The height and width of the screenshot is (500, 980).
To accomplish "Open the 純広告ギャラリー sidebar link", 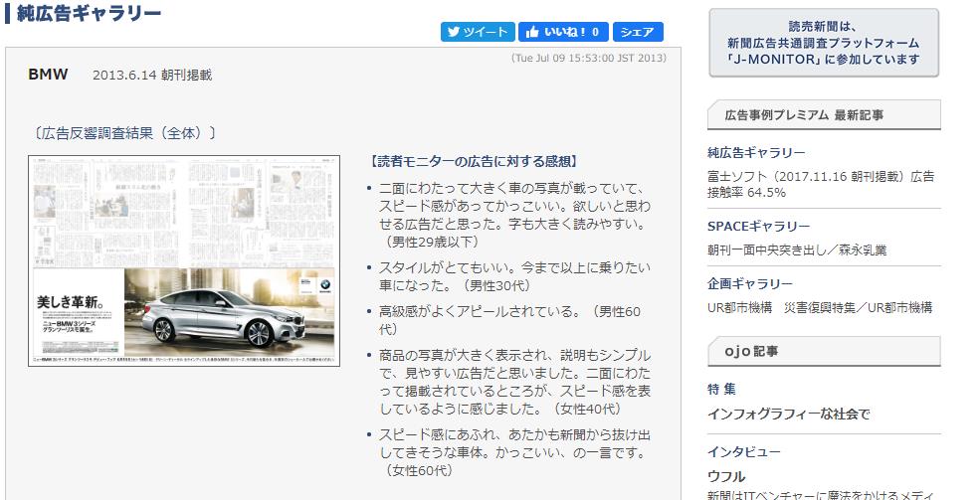I will [756, 152].
